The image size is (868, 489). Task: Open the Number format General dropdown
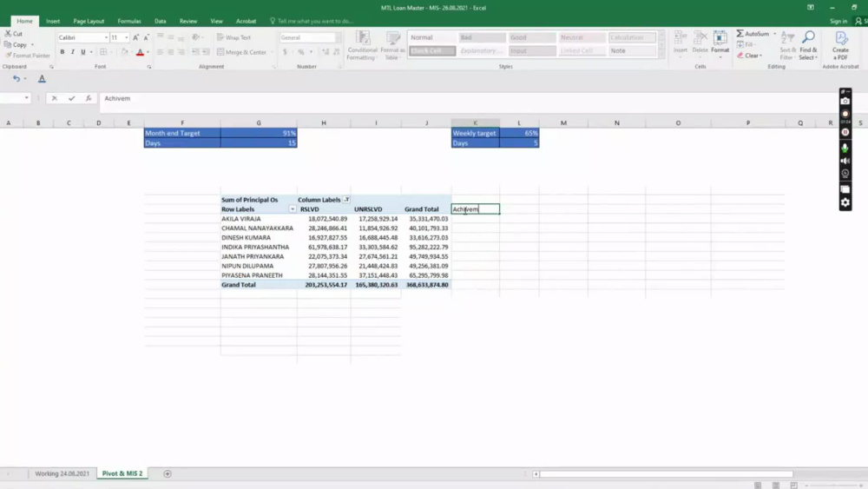[x=338, y=37]
